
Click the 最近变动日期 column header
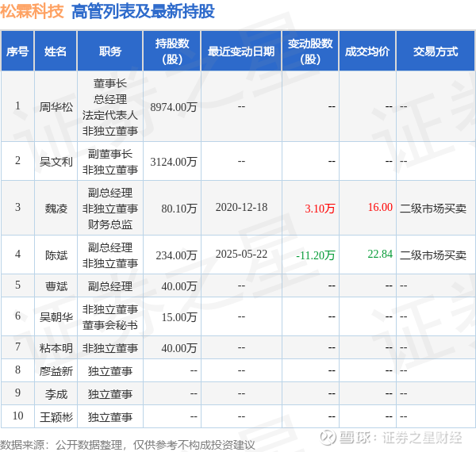pyautogui.click(x=241, y=52)
